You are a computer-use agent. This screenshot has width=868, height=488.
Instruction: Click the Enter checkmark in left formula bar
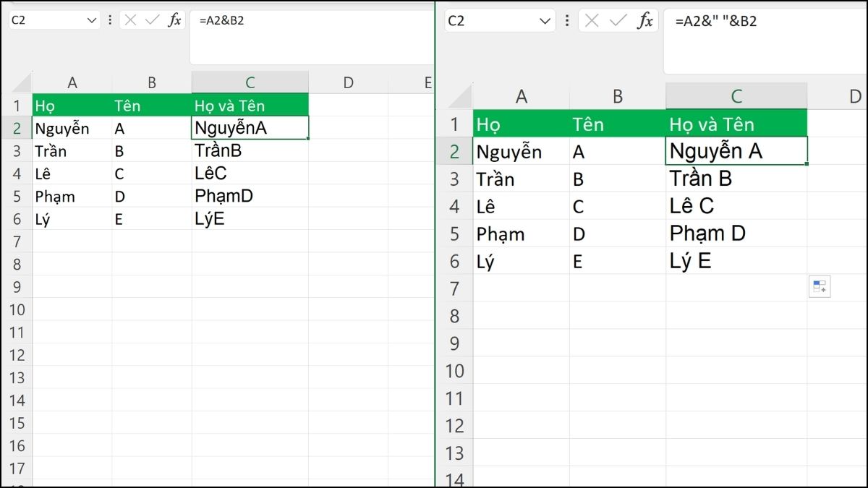152,20
